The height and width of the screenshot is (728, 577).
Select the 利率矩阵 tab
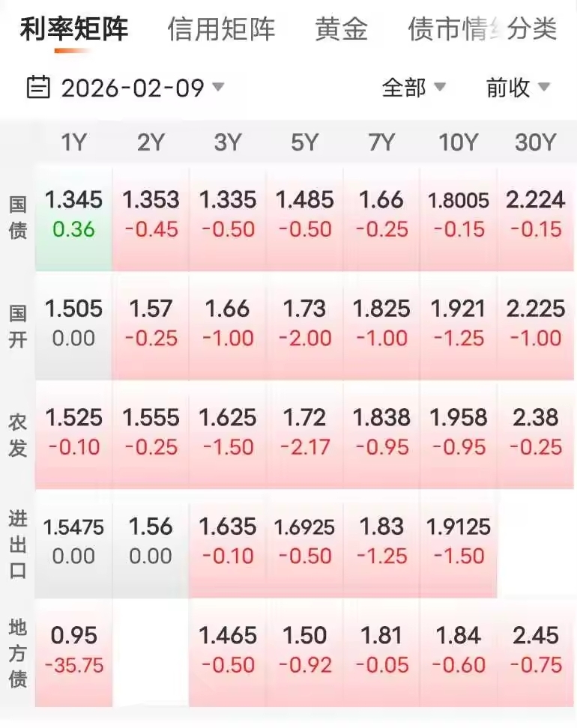[73, 29]
